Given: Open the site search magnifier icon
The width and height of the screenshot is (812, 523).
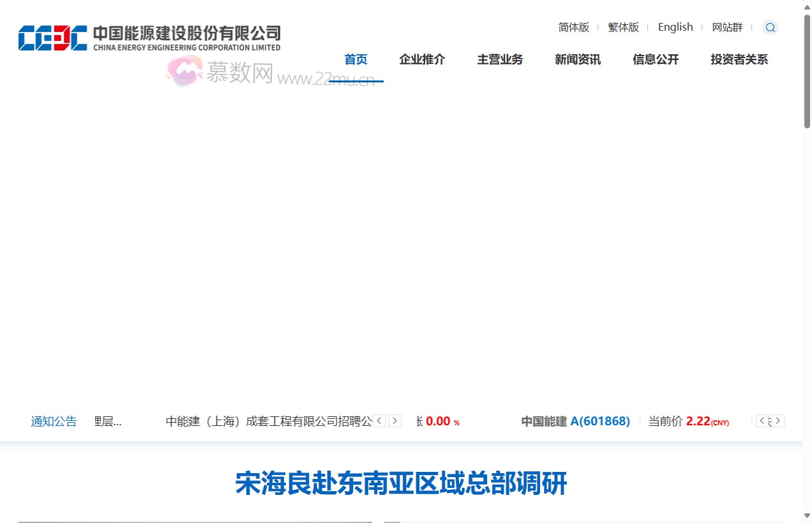Looking at the screenshot, I should tap(771, 27).
